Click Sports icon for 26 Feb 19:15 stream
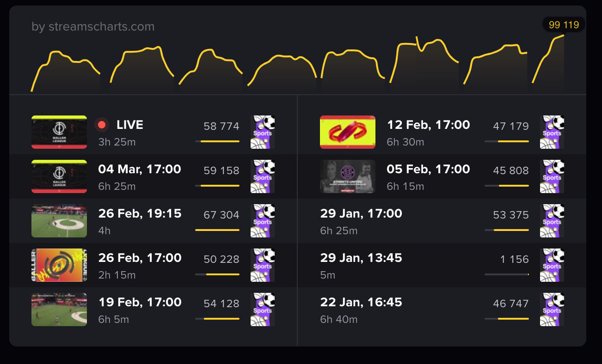 point(263,221)
